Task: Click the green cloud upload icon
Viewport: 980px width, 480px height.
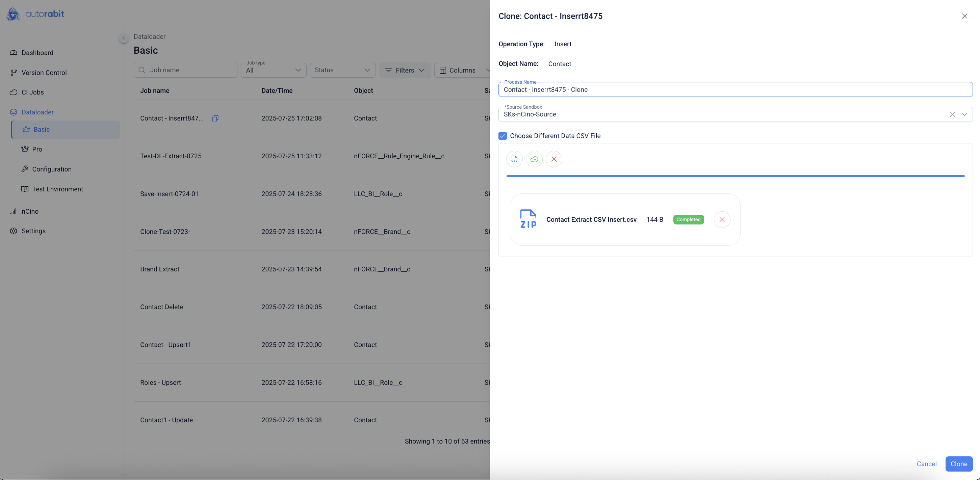Action: point(534,159)
